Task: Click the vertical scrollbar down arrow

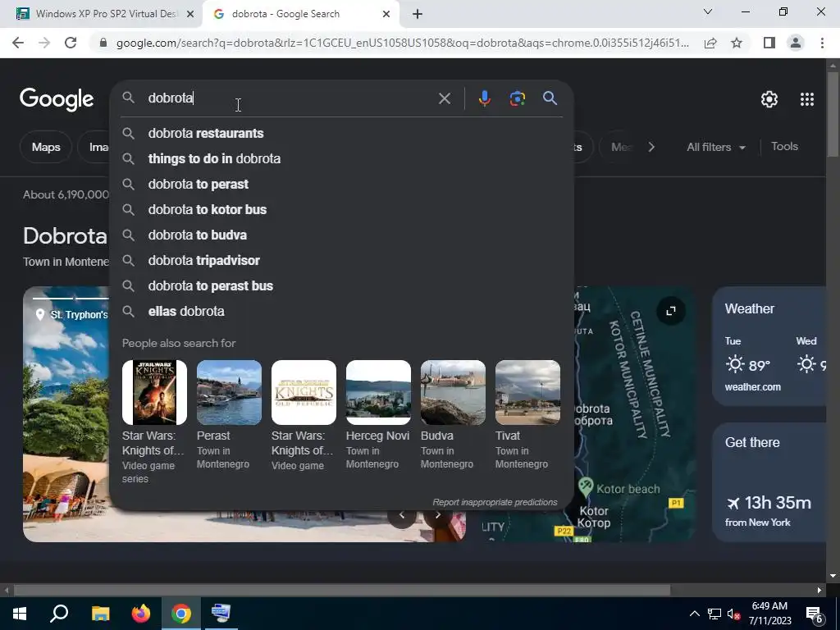Action: click(833, 576)
